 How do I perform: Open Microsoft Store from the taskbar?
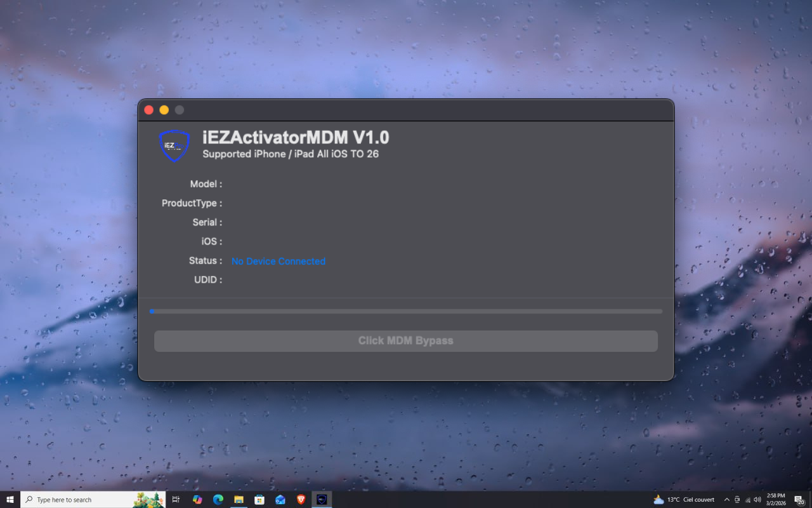tap(259, 499)
